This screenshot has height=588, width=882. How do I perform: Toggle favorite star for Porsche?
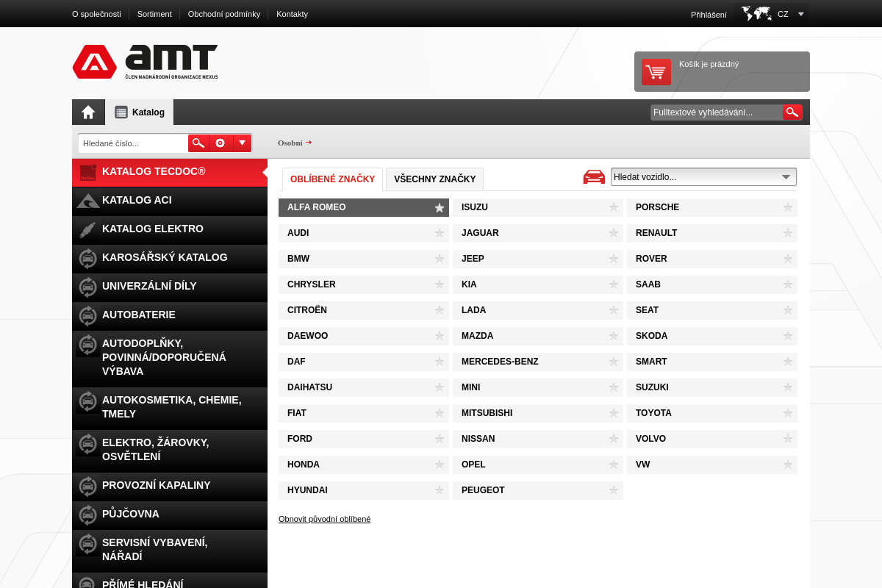788,207
